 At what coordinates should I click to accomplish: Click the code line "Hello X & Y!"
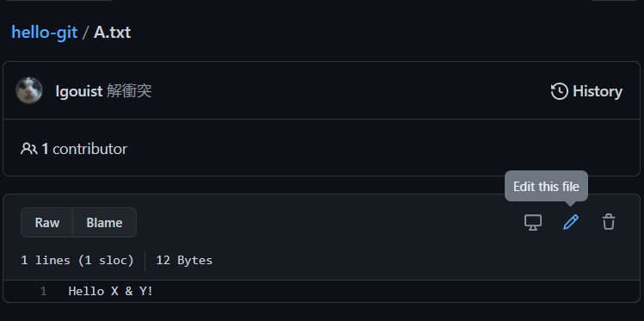110,292
